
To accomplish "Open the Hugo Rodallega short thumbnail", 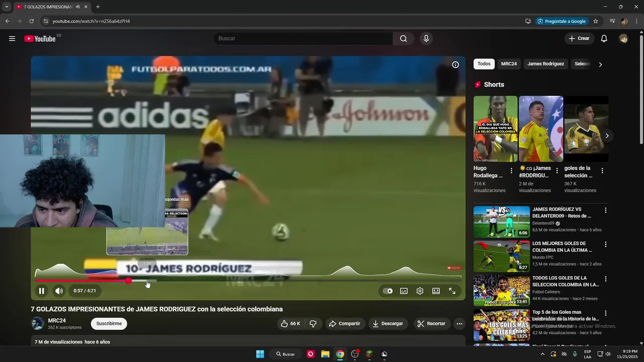I will (496, 129).
